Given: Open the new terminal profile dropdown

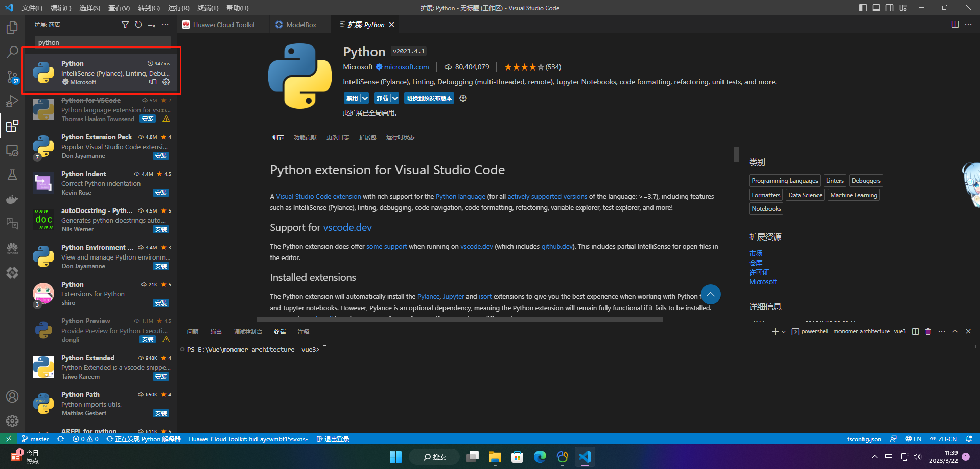Looking at the screenshot, I should [784, 332].
